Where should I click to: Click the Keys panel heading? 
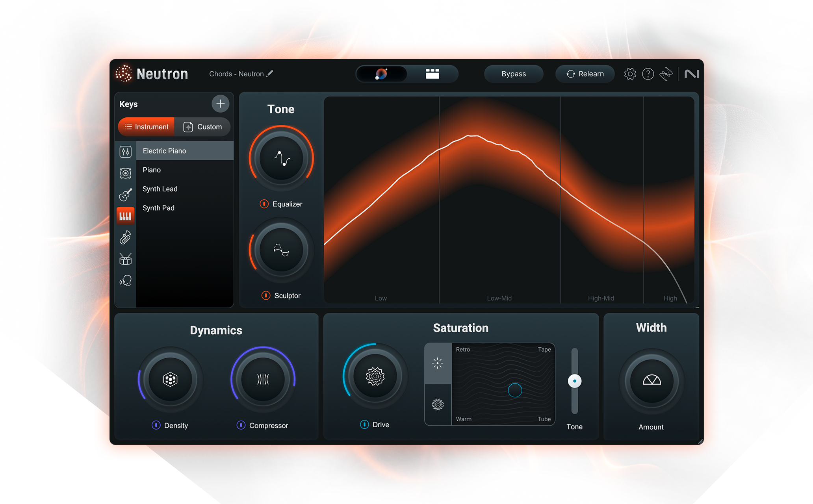[128, 104]
